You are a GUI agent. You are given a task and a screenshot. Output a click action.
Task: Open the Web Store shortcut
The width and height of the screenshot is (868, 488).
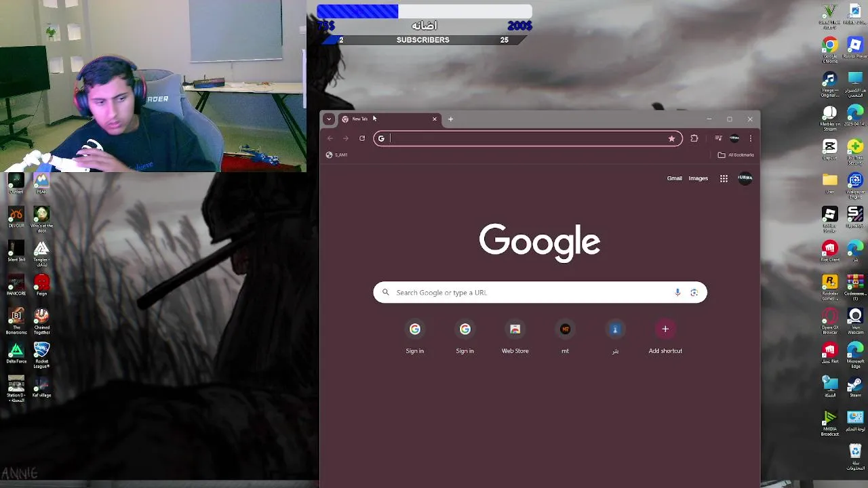click(515, 337)
